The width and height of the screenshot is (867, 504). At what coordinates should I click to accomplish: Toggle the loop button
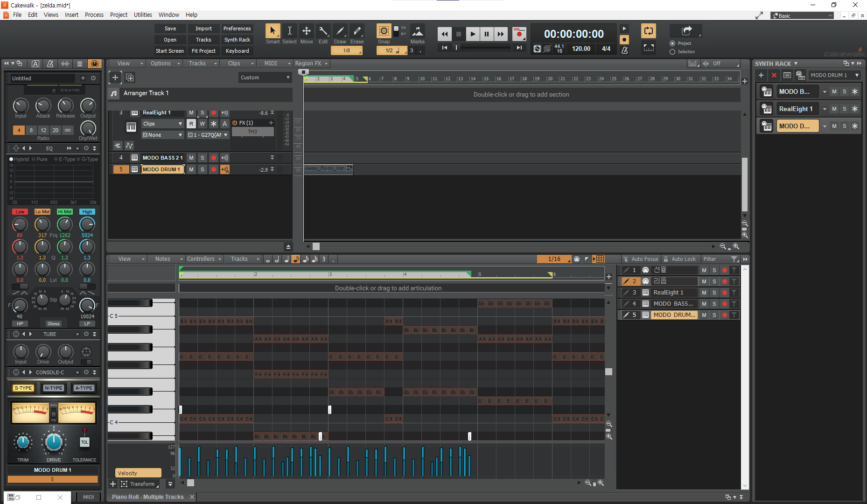(x=649, y=31)
